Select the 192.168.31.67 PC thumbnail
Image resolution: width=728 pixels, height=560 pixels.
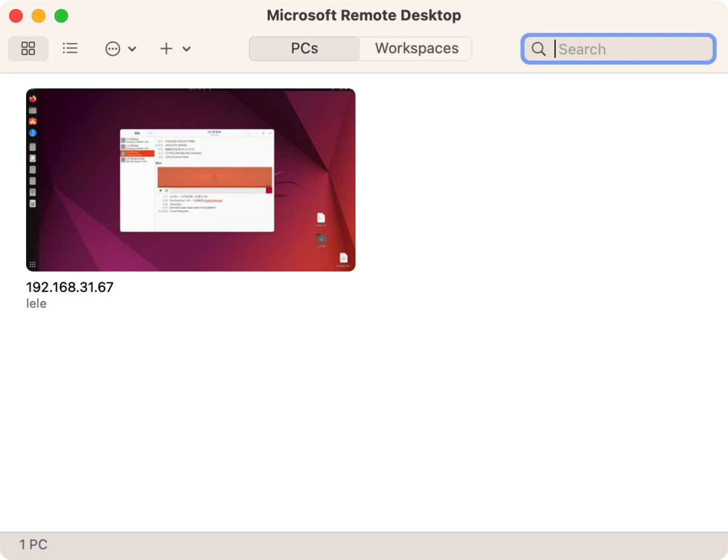(190, 180)
